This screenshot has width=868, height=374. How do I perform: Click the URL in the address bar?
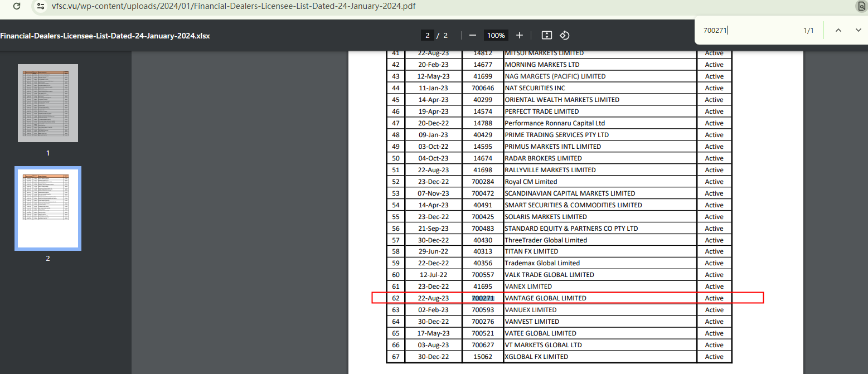233,6
